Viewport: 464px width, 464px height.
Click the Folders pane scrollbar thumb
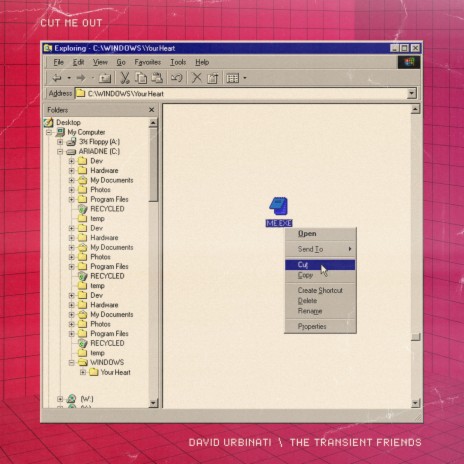point(153,165)
